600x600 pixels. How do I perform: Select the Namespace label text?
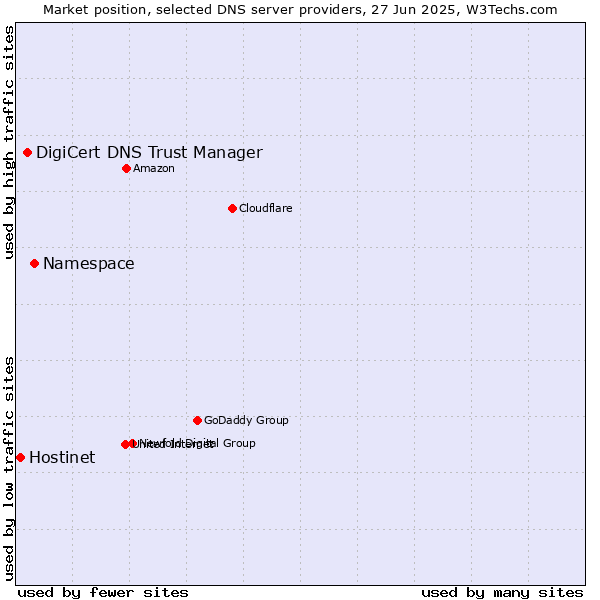point(89,264)
